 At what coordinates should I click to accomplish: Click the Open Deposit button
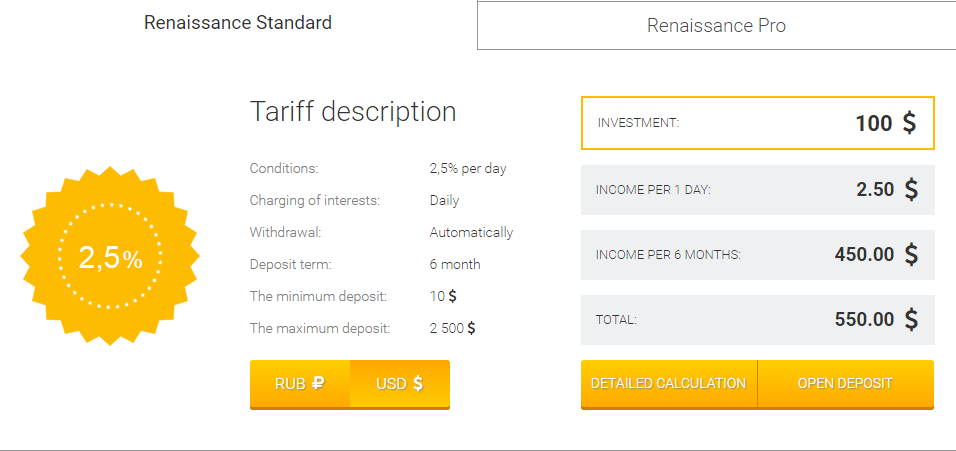point(845,383)
